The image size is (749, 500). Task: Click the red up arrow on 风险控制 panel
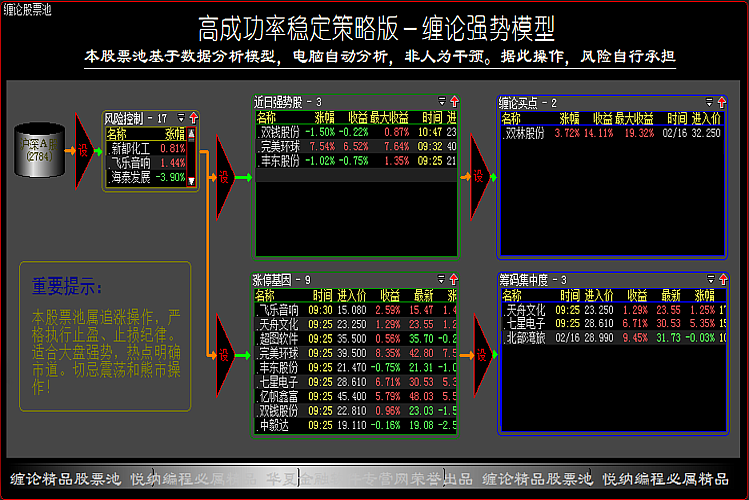194,118
